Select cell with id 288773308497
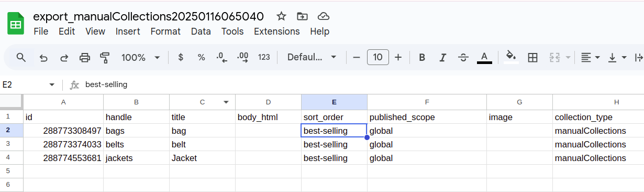 coord(63,131)
